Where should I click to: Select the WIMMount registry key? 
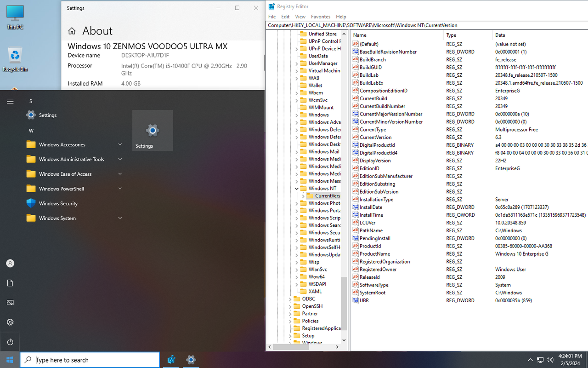coord(321,108)
